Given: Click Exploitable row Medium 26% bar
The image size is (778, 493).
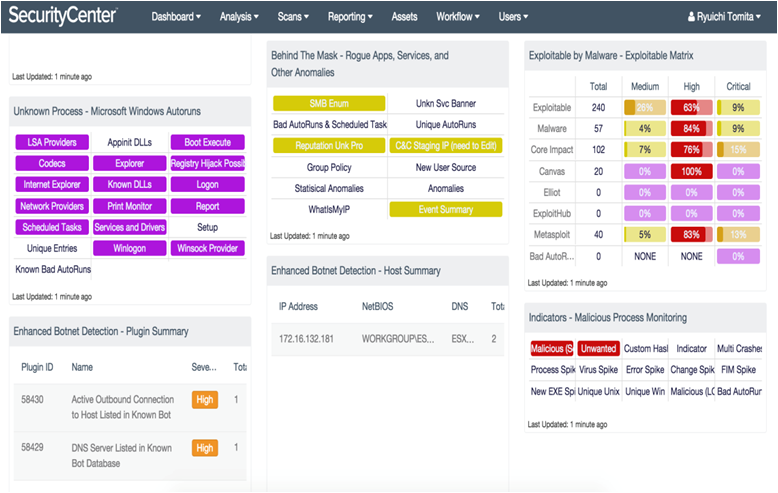Looking at the screenshot, I should click(x=645, y=107).
